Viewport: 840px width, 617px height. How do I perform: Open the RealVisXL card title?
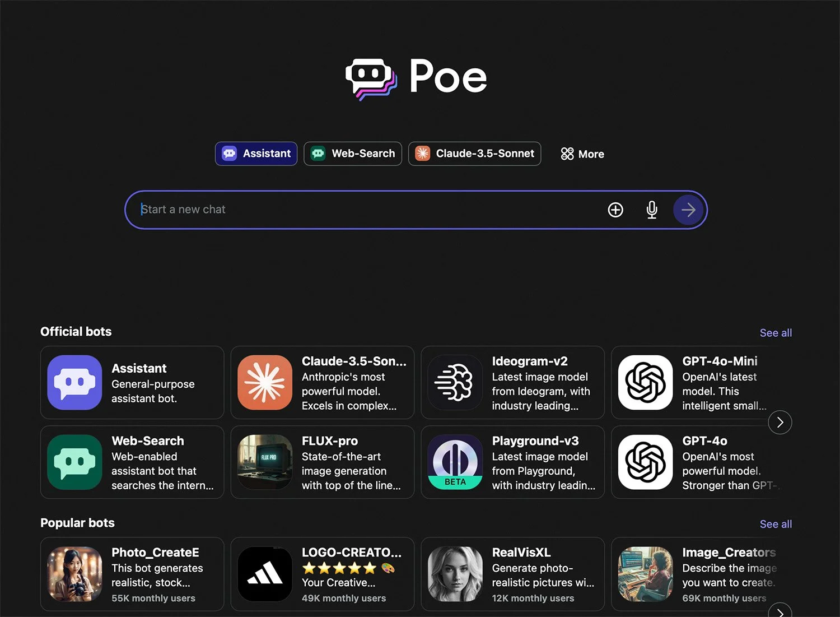521,553
